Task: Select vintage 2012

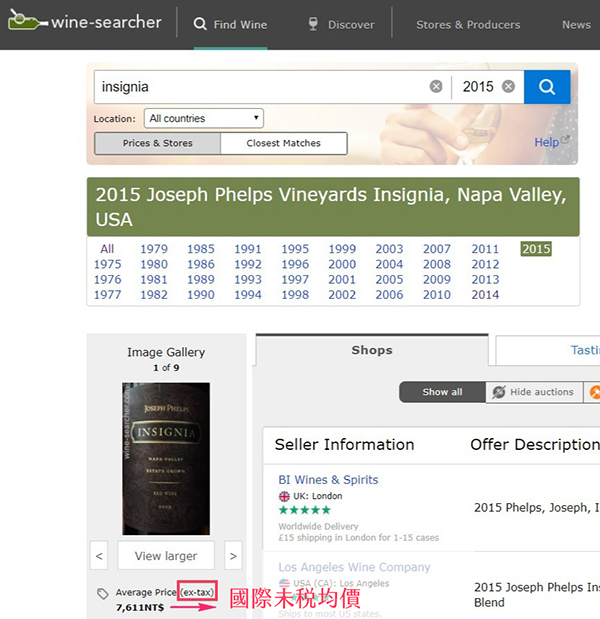Action: pyautogui.click(x=486, y=264)
